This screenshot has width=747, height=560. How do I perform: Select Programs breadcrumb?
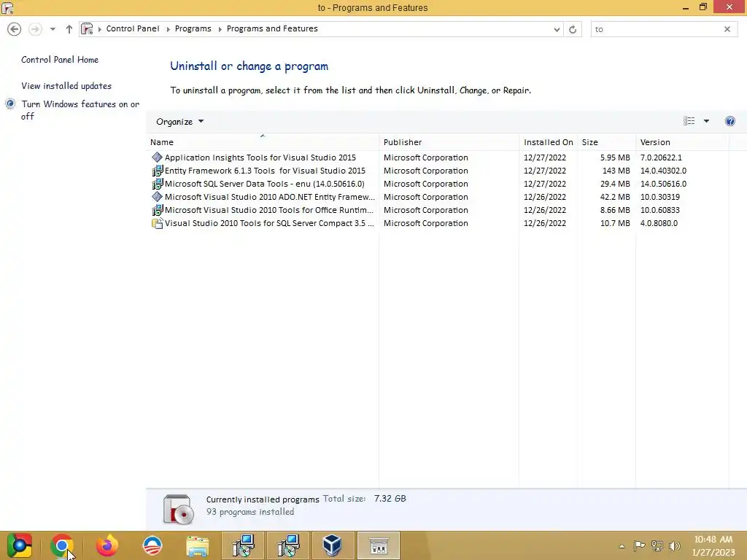(x=193, y=28)
